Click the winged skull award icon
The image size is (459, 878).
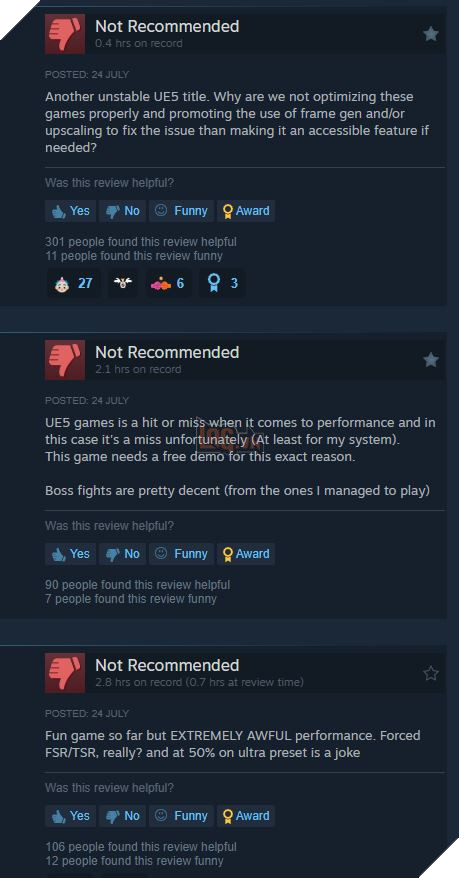point(121,283)
